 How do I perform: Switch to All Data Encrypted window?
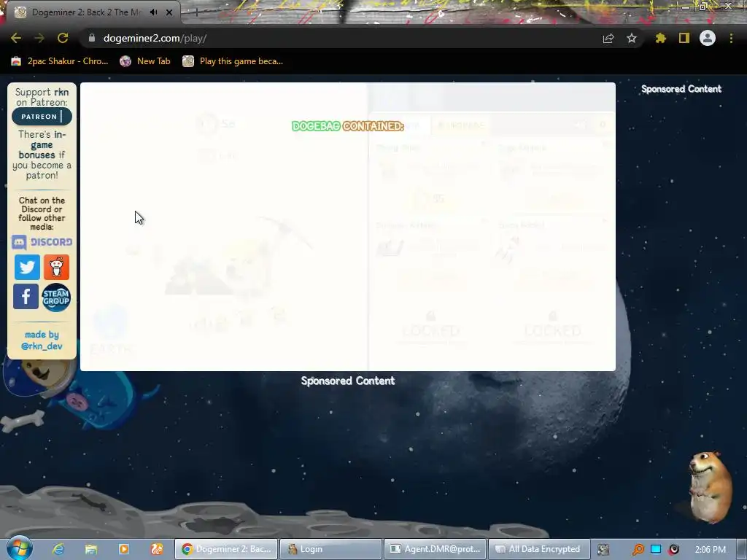pyautogui.click(x=539, y=549)
